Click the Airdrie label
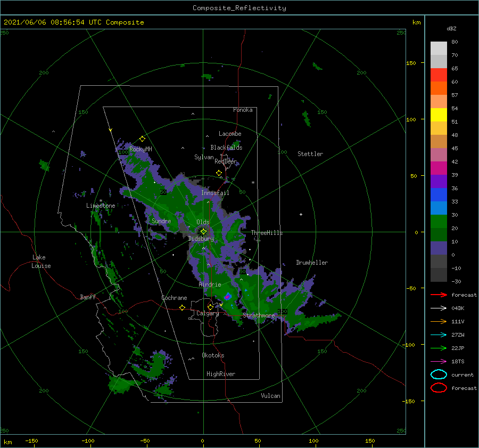Image resolution: width=479 pixels, height=448 pixels. (210, 284)
